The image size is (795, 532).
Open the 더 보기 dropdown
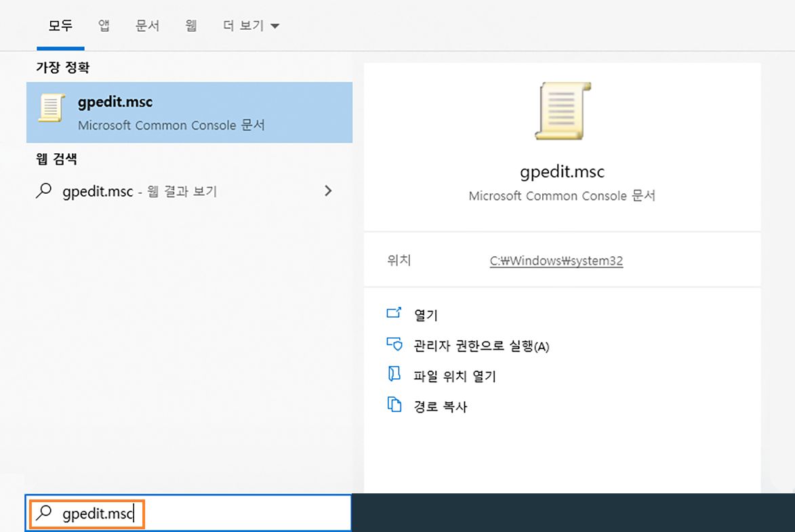(x=251, y=25)
